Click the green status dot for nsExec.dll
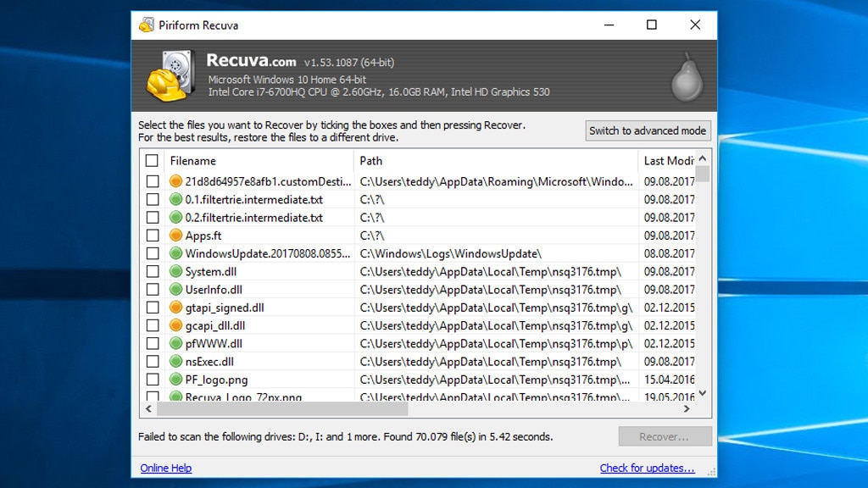Screen dimensions: 868x488 (175, 361)
